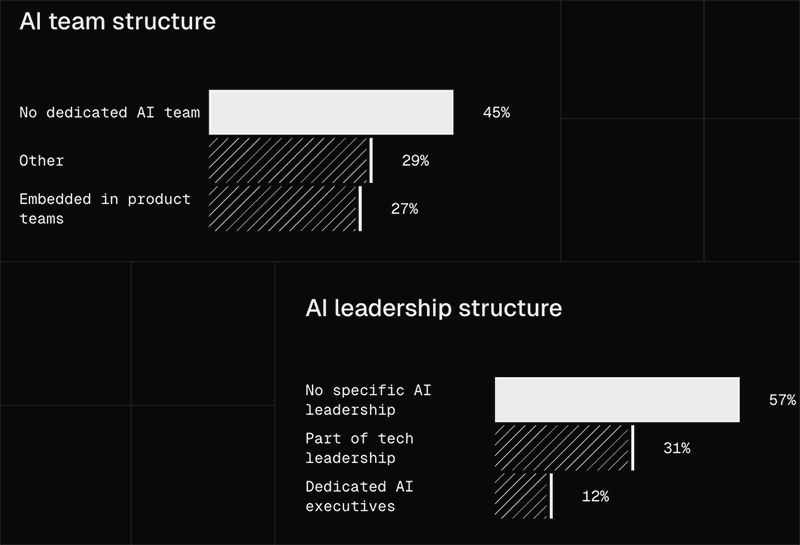Click the 'AI leadership structure' heading
Screen dimensions: 800x545
tap(434, 308)
